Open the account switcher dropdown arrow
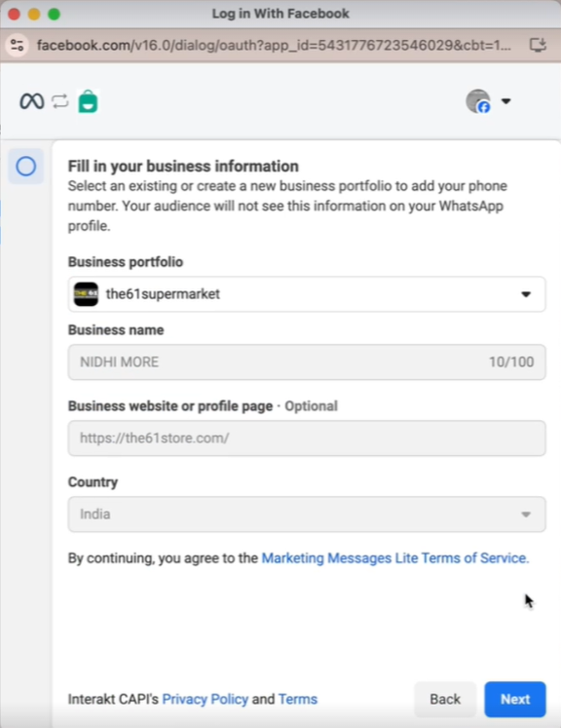The width and height of the screenshot is (561, 728). [505, 101]
